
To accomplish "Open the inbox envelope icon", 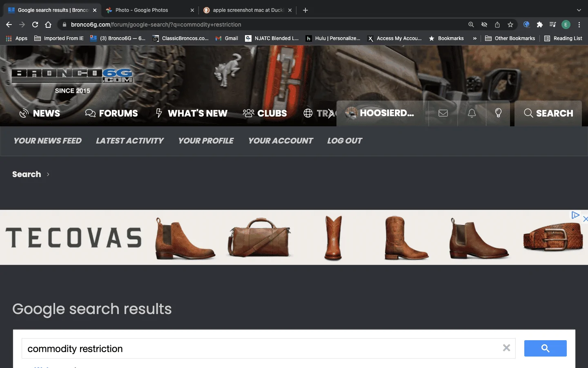I will tap(443, 113).
